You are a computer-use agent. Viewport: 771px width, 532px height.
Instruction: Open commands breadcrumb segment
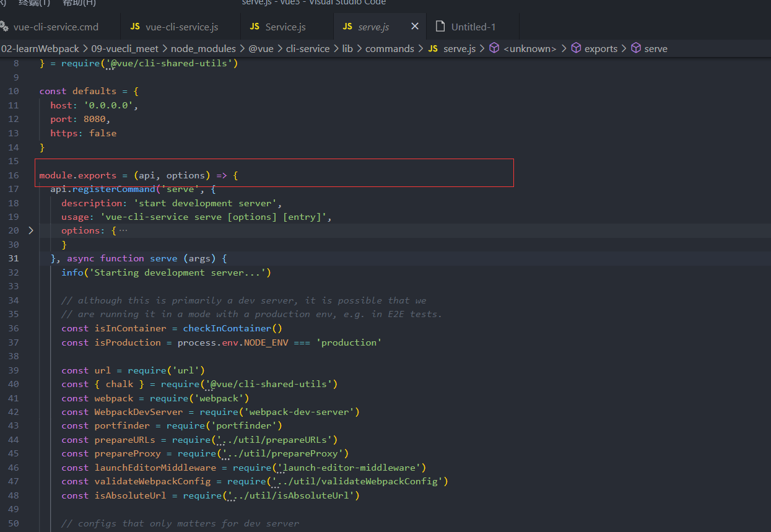pos(390,48)
